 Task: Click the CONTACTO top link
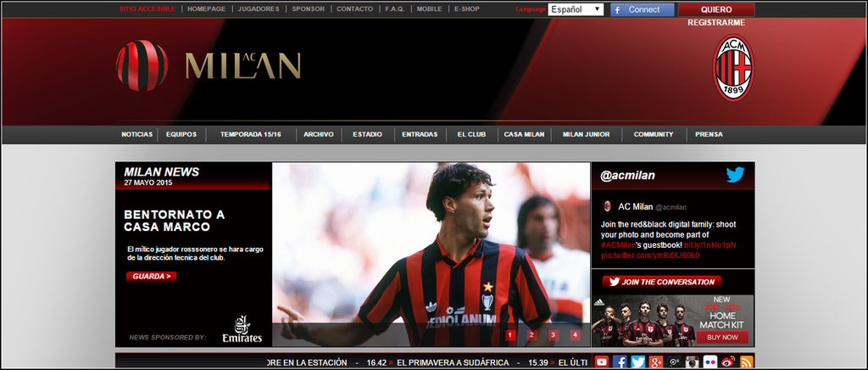[355, 8]
